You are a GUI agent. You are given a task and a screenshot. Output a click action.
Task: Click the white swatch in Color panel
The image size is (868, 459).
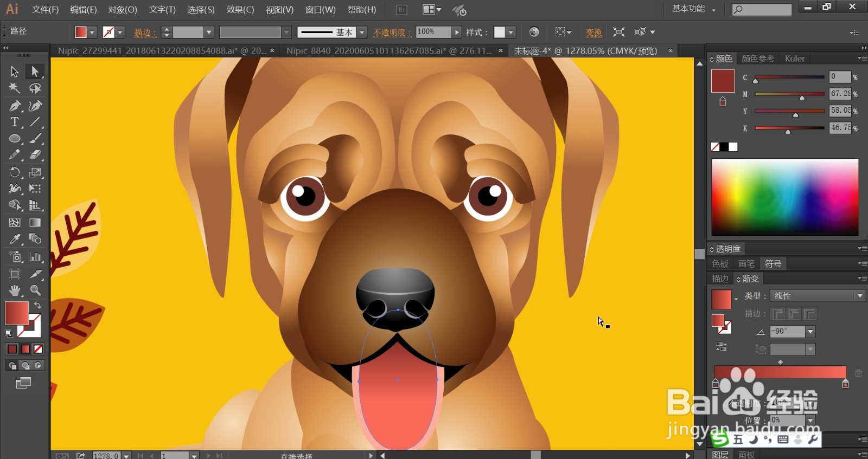click(733, 147)
